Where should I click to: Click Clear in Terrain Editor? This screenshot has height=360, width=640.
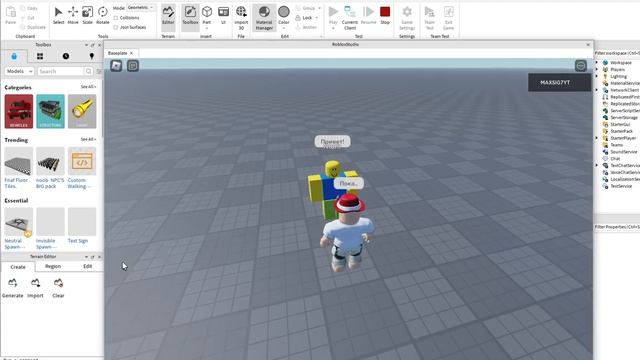click(58, 288)
